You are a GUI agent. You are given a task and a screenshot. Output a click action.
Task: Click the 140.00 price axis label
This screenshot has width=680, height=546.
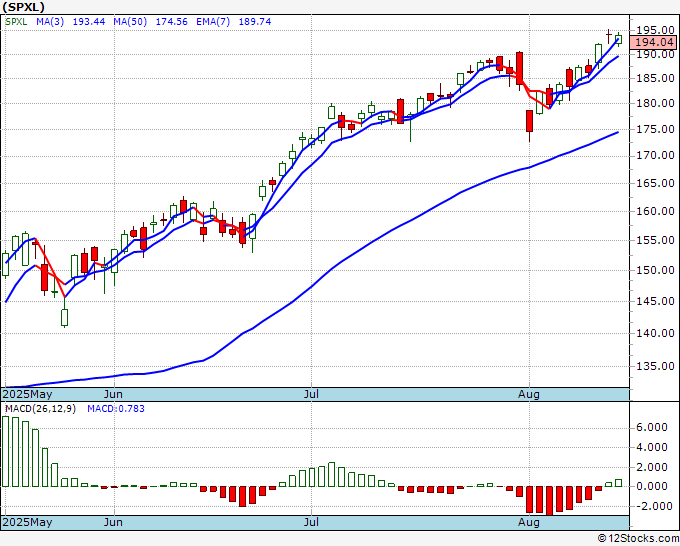(x=655, y=333)
